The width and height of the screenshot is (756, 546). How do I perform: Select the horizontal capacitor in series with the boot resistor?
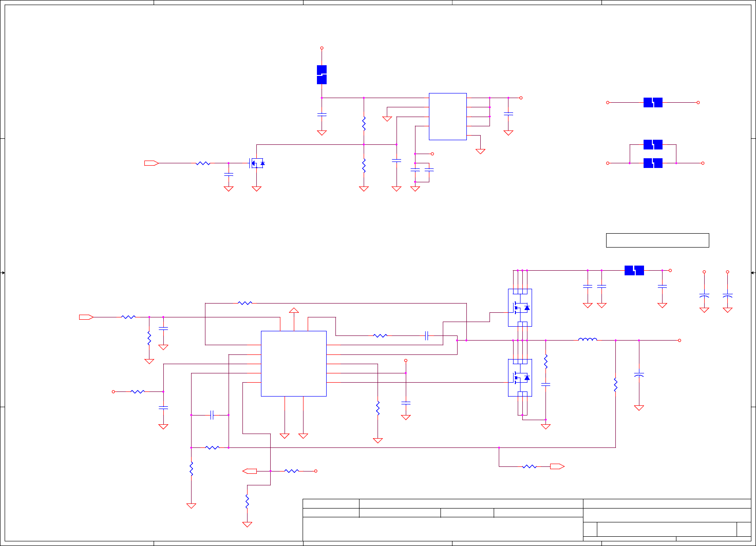tap(427, 336)
